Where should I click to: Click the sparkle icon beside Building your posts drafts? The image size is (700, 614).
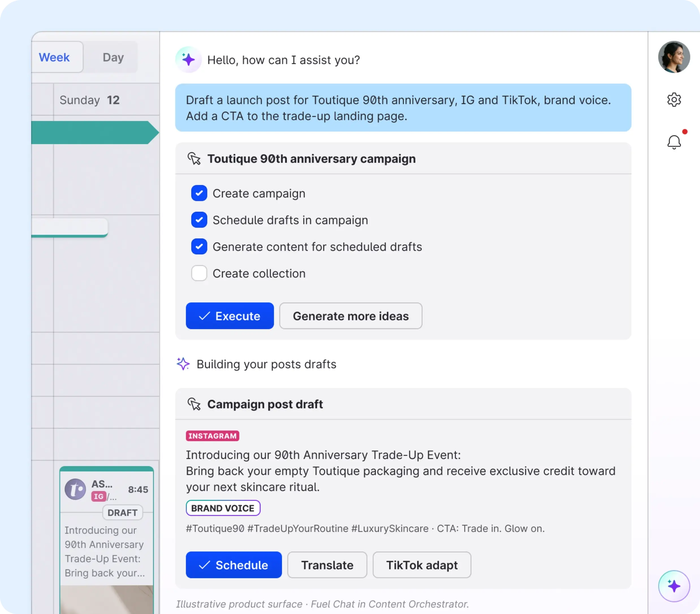183,364
